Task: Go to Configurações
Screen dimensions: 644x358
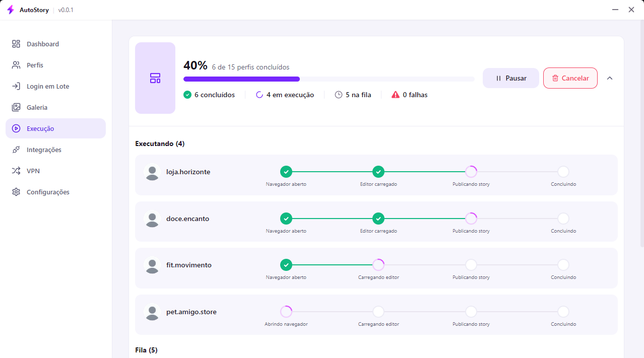Action: click(55, 192)
